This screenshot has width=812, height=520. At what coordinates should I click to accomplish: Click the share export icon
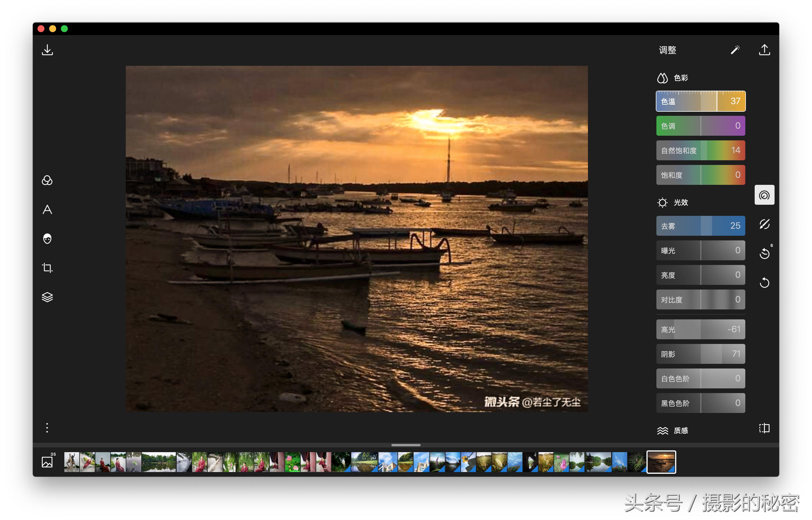click(764, 50)
